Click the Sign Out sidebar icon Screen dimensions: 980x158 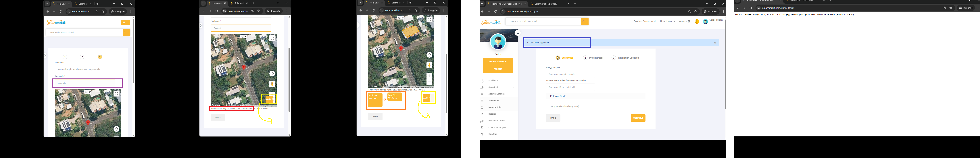(x=482, y=134)
